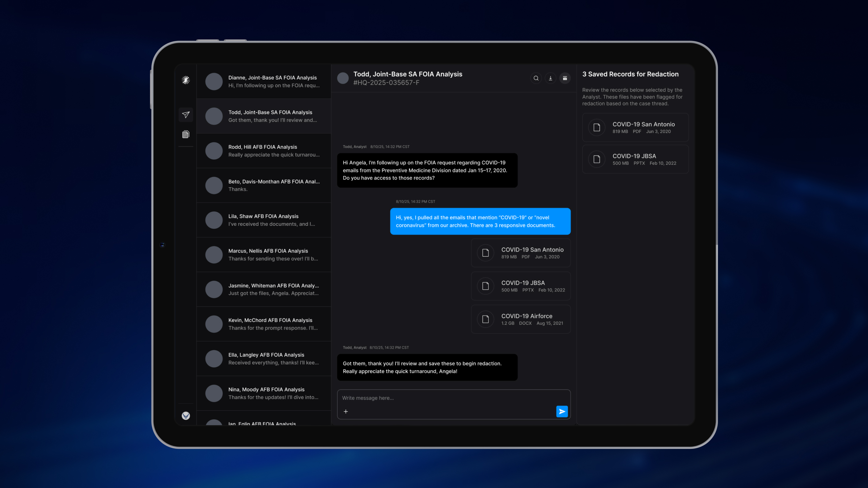Viewport: 868px width, 488px height.
Task: Click the preview "Hi, I'm following up on the FOIA requ..."
Action: [x=274, y=86]
